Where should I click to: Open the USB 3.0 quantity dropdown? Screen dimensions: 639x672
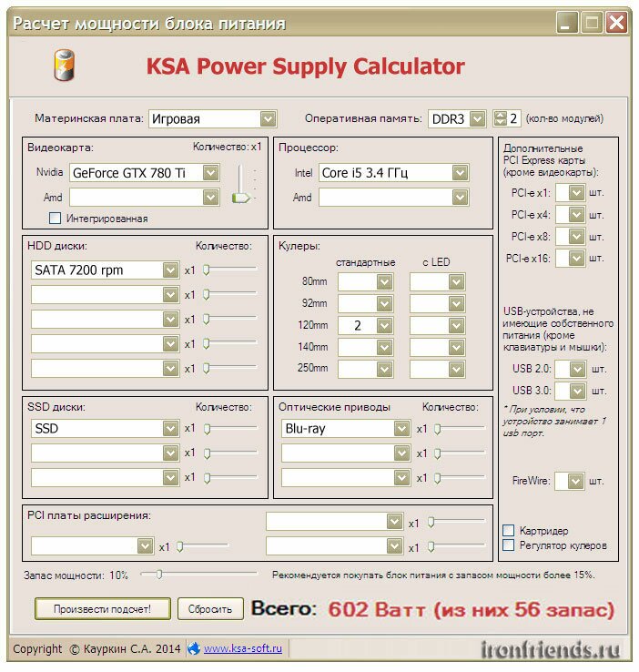coord(577,391)
